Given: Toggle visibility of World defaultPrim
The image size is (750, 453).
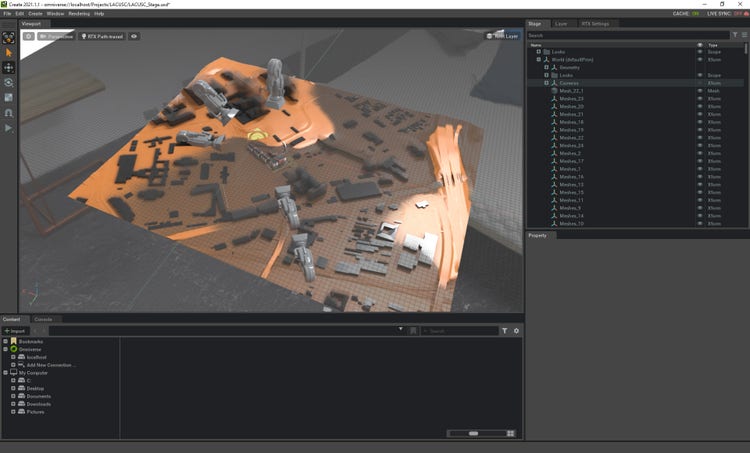Looking at the screenshot, I should click(x=699, y=60).
